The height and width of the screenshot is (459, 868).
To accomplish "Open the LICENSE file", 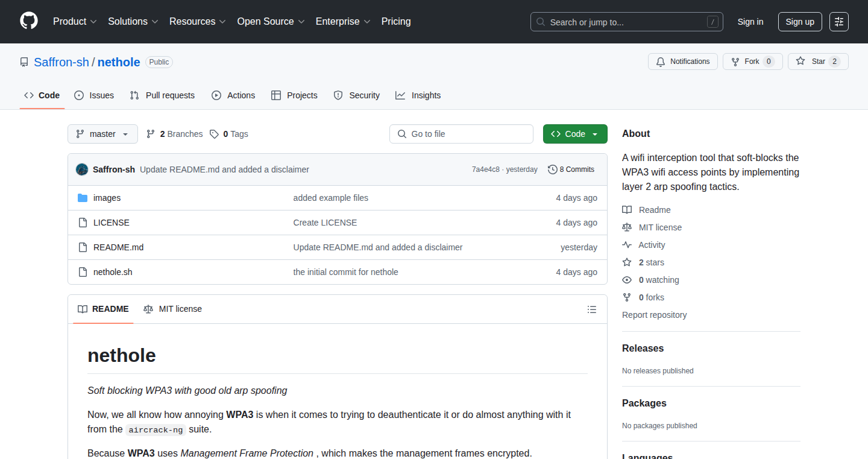I will click(x=112, y=223).
